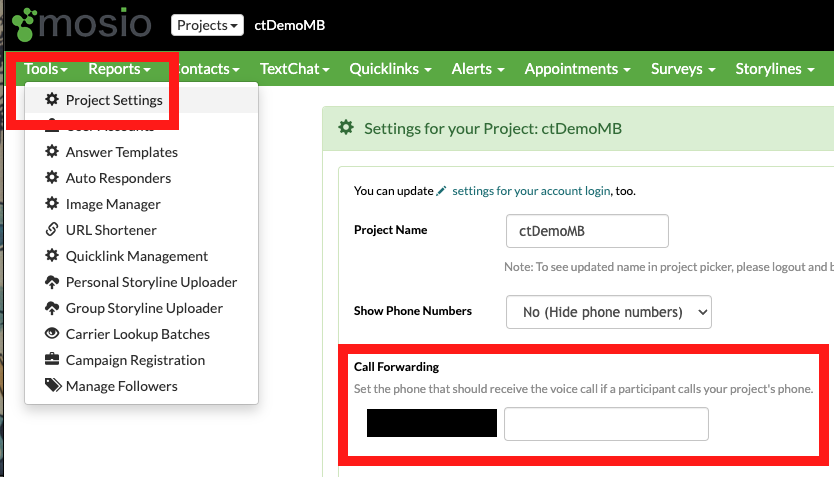Click the Image Manager gear icon
The width and height of the screenshot is (834, 477).
click(x=52, y=203)
